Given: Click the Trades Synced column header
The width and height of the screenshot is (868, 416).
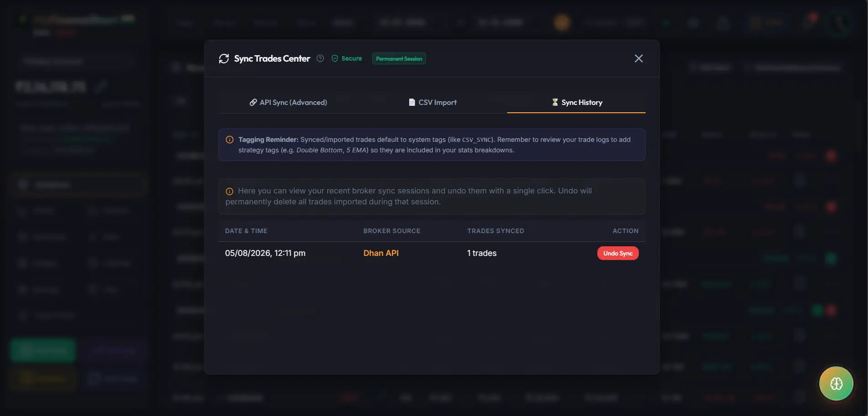Looking at the screenshot, I should (496, 231).
